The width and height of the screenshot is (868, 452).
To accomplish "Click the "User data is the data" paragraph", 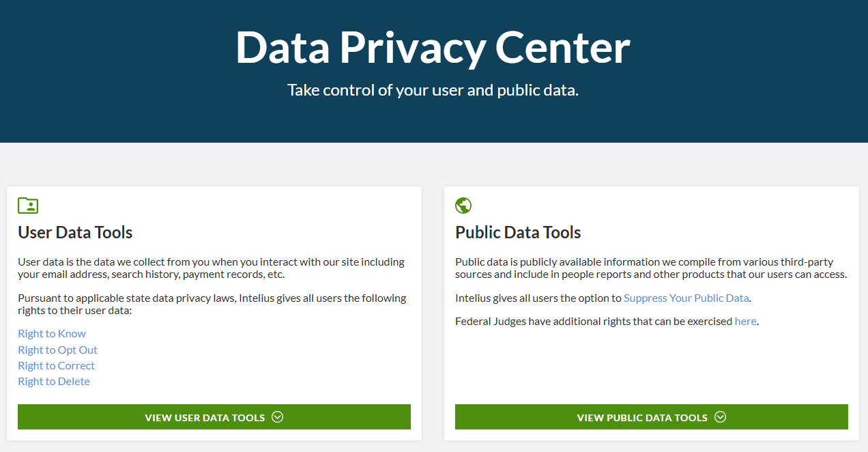I will [x=211, y=268].
